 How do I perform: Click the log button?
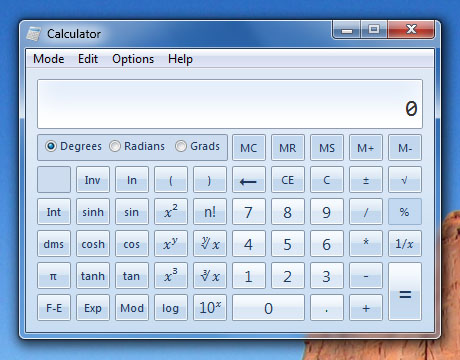coord(171,308)
